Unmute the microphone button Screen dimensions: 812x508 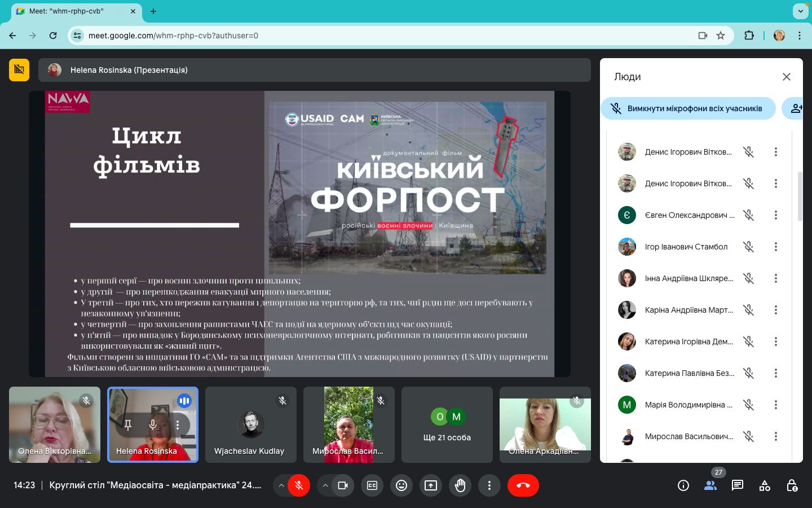[x=299, y=485]
